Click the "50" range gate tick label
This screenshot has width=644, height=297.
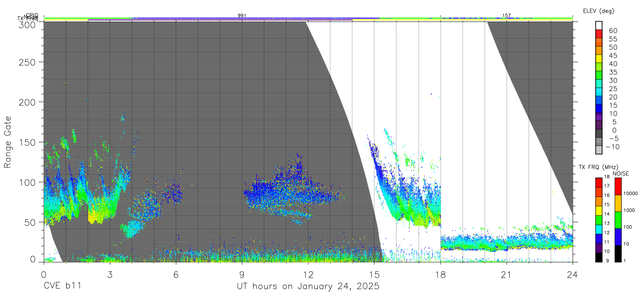pos(30,222)
